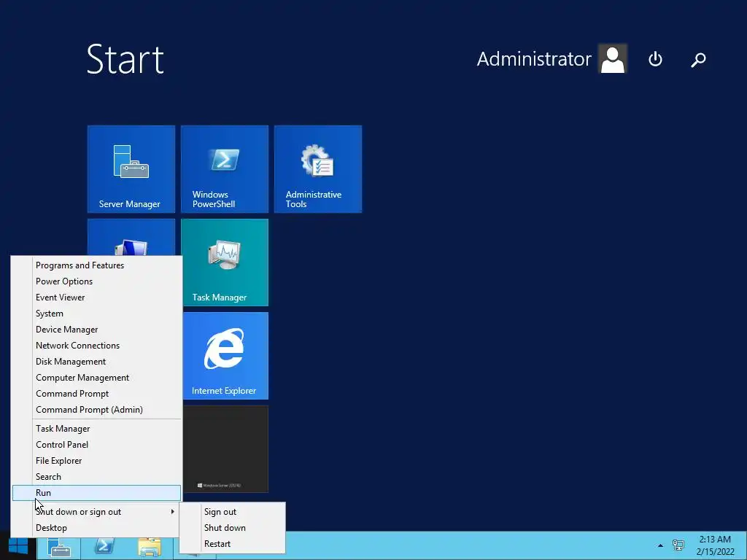Screen dimensions: 747x560
Task: Open the Administrative Tools tile
Action: [318, 169]
